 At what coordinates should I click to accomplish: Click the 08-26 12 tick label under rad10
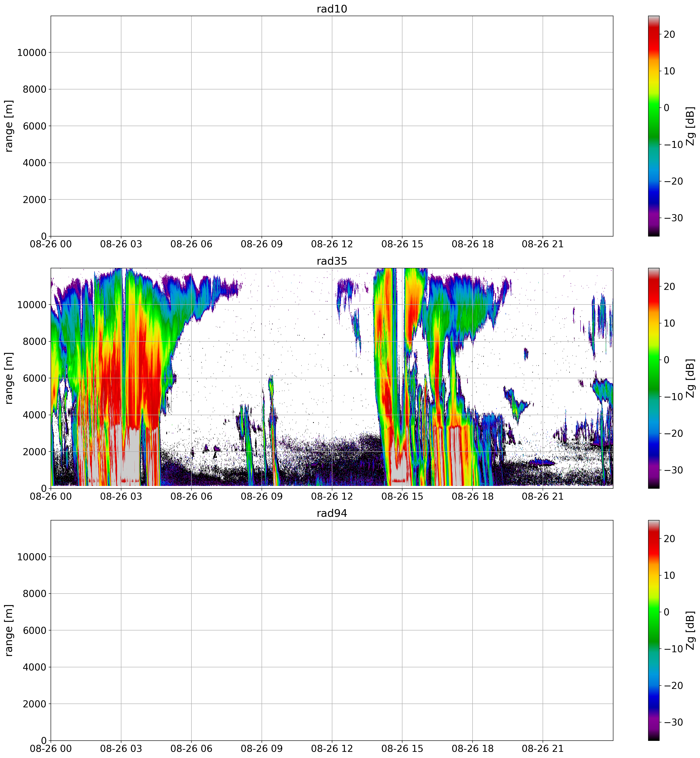click(x=332, y=244)
